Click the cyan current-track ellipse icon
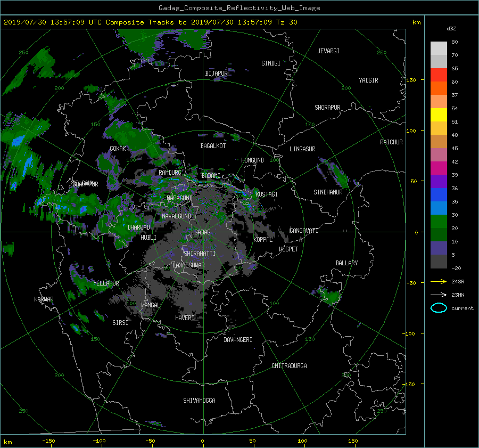 point(439,308)
